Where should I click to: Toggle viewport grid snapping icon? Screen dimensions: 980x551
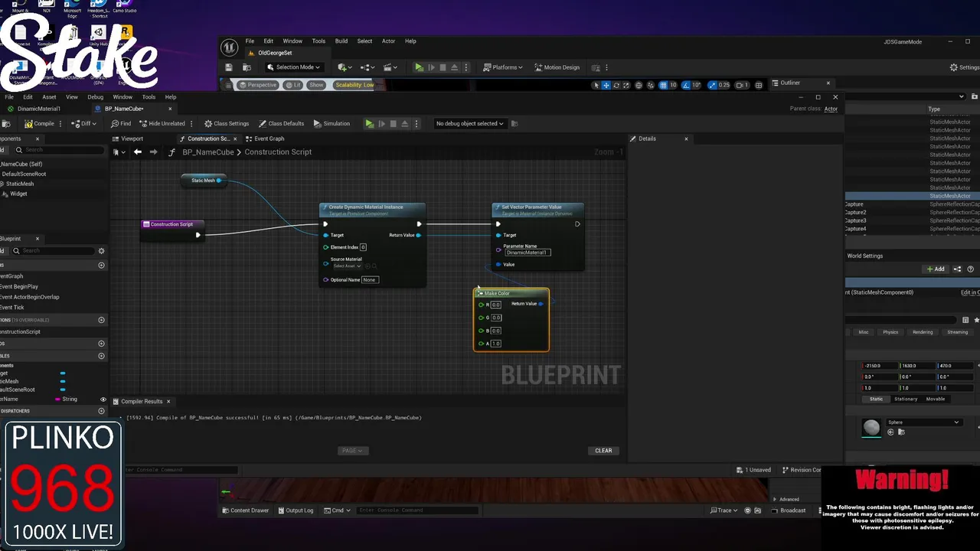pos(663,85)
